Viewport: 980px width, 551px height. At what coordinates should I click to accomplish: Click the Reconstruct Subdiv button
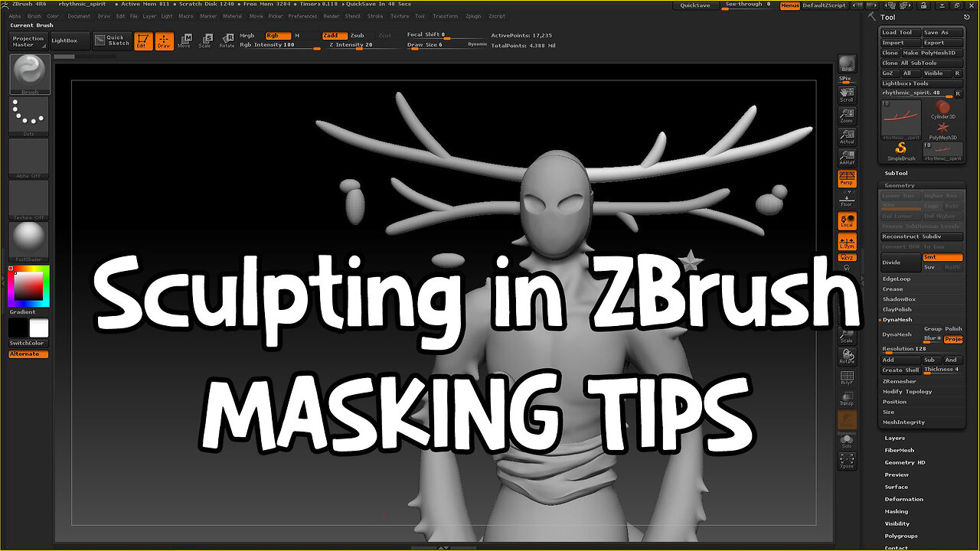click(922, 236)
